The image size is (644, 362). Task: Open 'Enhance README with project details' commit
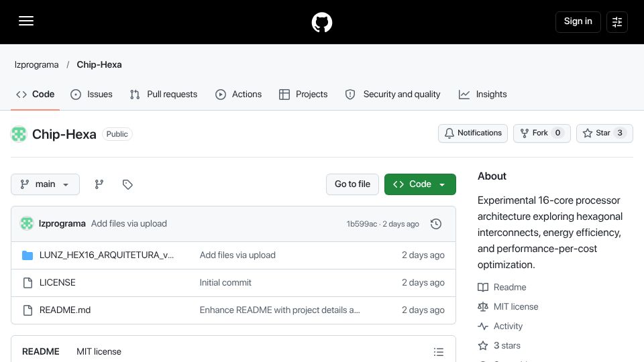tap(280, 310)
